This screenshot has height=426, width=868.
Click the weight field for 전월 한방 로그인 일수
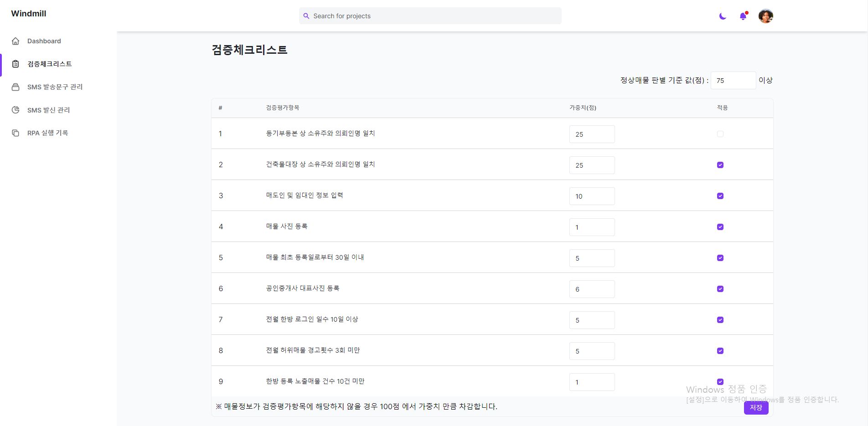pos(592,320)
